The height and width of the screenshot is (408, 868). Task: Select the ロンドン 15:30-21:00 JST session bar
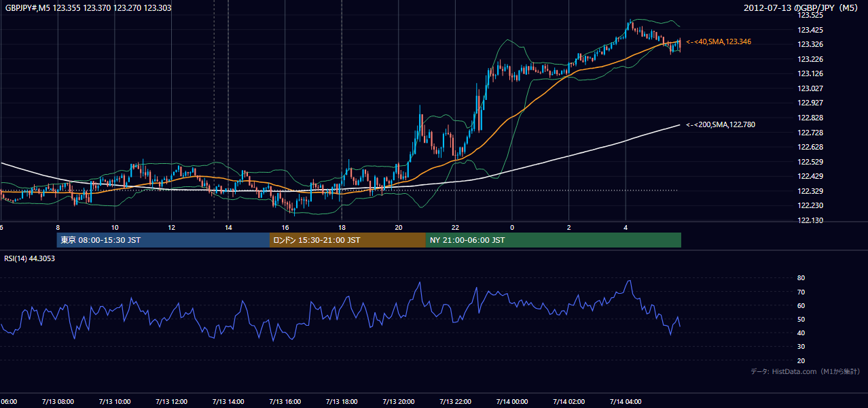pyautogui.click(x=348, y=240)
